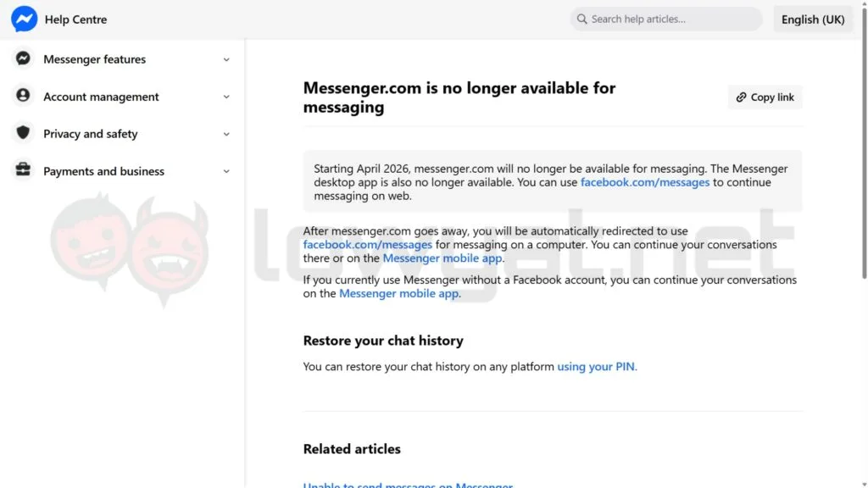Click the Copy link button
Viewport: 868px width, 488px height.
pos(765,97)
